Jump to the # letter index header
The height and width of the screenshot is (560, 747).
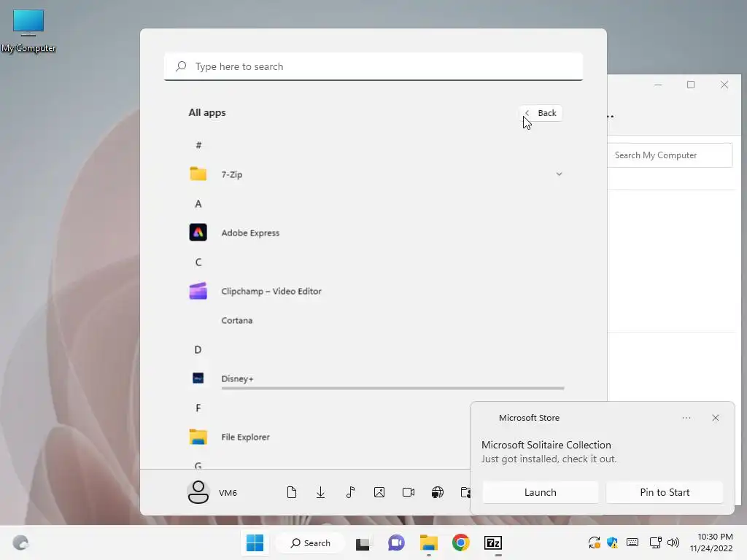tap(198, 145)
